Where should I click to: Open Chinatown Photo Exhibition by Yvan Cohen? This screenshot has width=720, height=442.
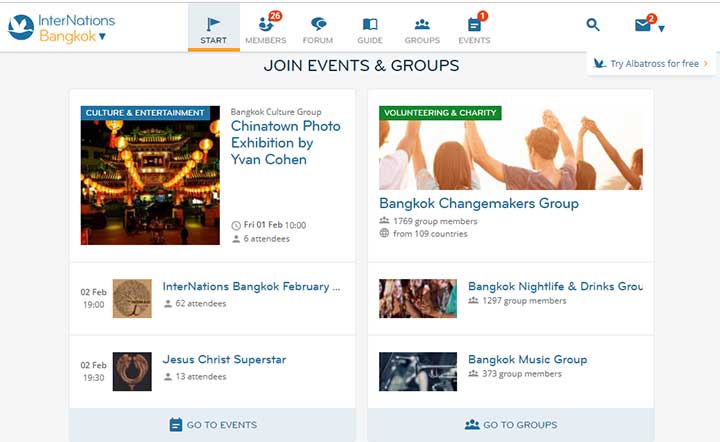[x=285, y=143]
